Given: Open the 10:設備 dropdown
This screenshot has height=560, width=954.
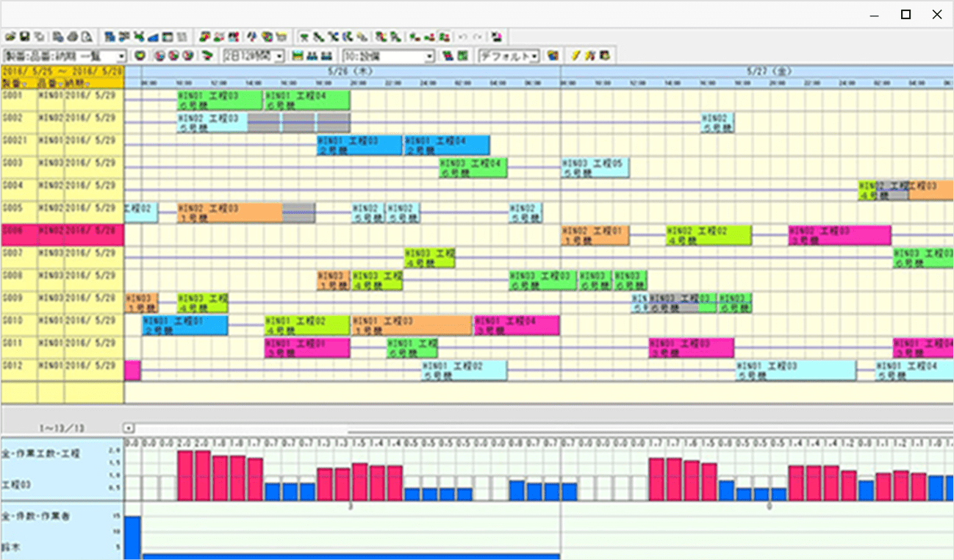Looking at the screenshot, I should (429, 57).
